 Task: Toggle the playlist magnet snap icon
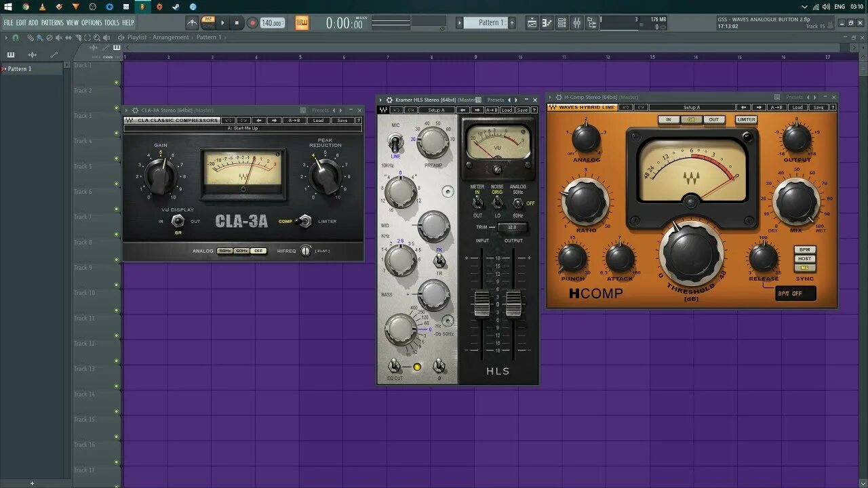(x=15, y=37)
